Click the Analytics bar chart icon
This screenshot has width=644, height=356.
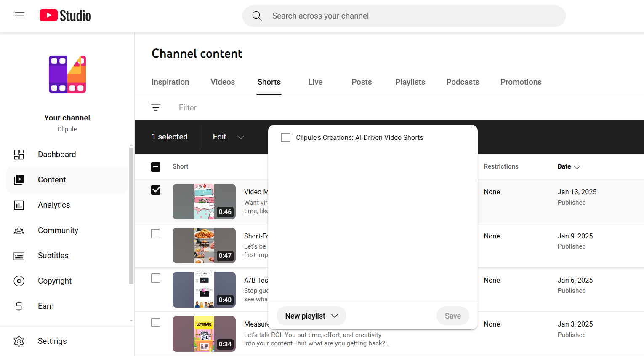point(19,205)
